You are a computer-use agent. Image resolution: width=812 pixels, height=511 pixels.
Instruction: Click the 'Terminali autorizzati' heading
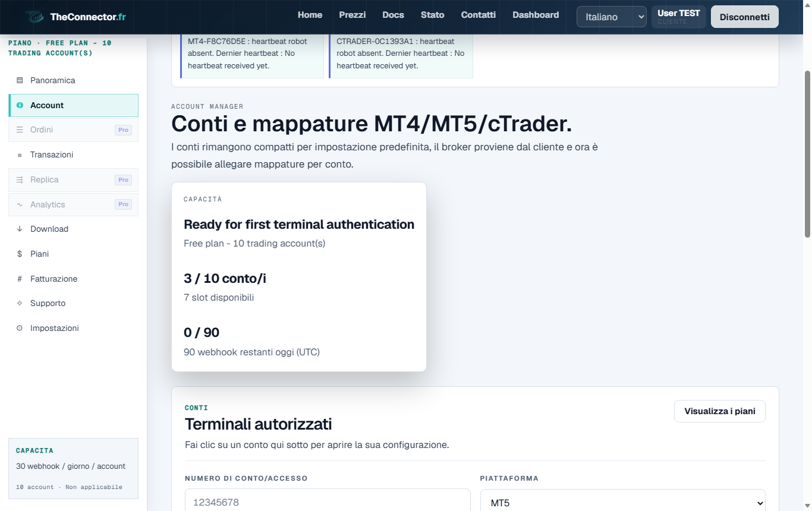point(258,424)
